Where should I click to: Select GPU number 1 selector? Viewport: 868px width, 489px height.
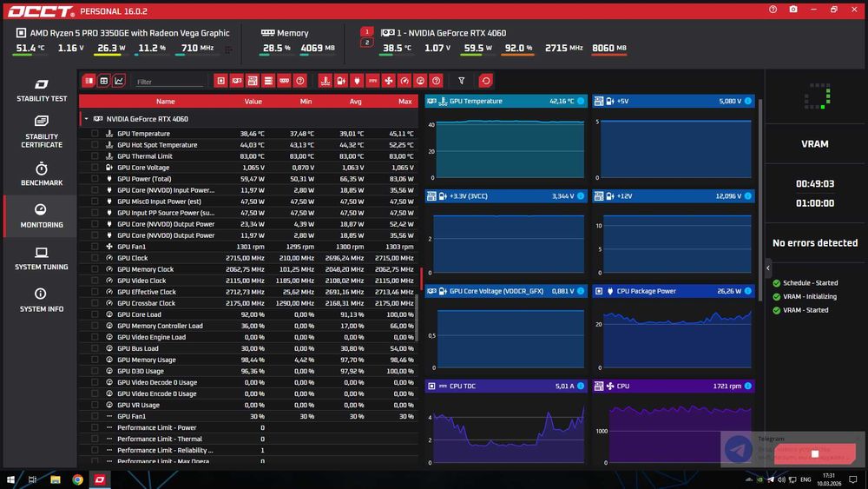click(366, 31)
